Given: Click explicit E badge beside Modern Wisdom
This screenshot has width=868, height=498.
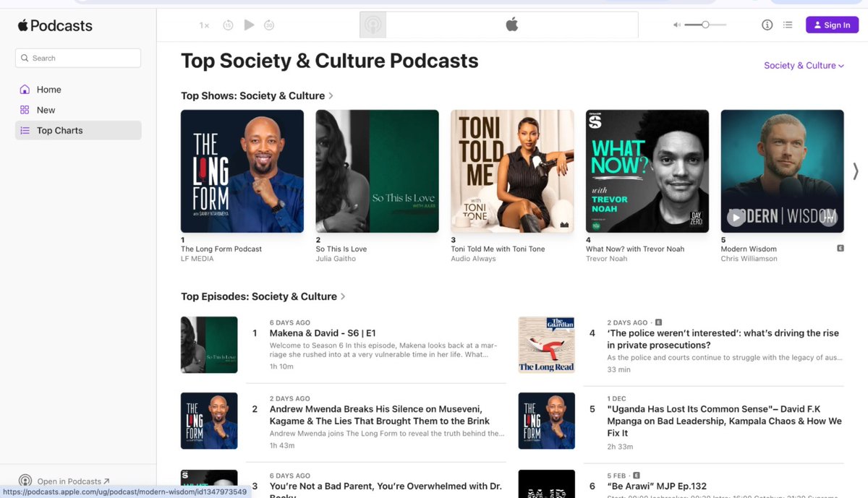Looking at the screenshot, I should coord(840,249).
